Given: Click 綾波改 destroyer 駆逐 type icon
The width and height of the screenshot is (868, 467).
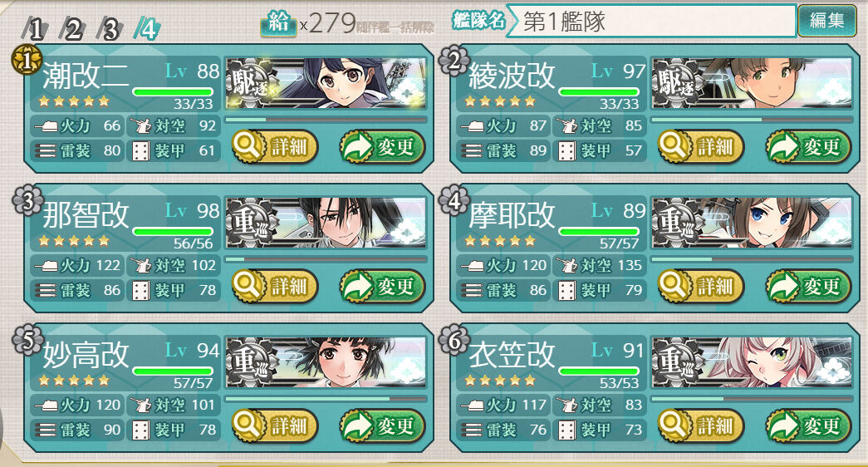Looking at the screenshot, I should pos(674,84).
